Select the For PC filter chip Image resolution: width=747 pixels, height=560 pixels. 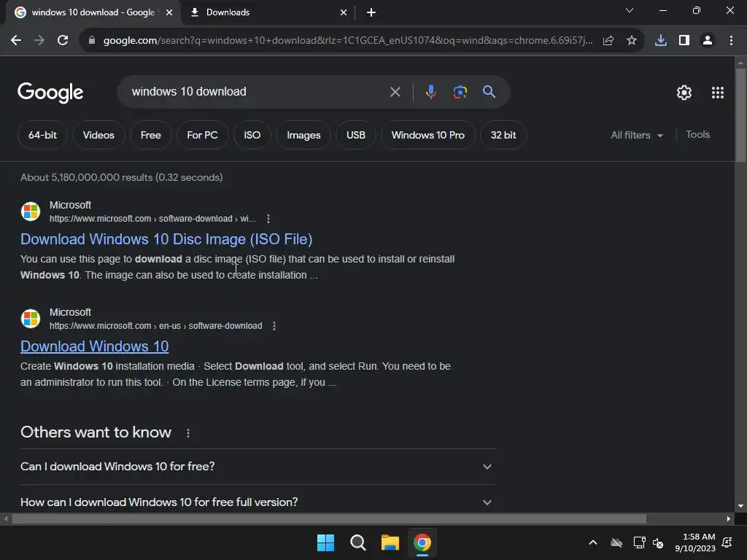[x=203, y=135]
